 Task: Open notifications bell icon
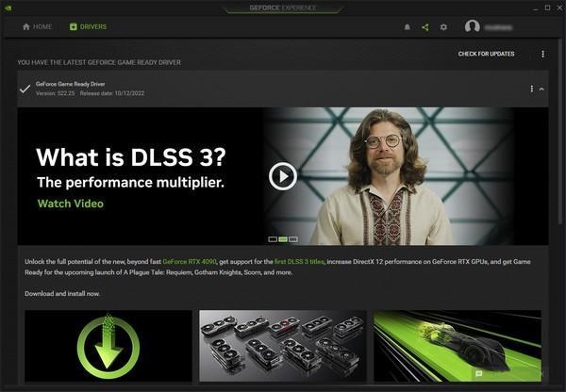coord(407,27)
